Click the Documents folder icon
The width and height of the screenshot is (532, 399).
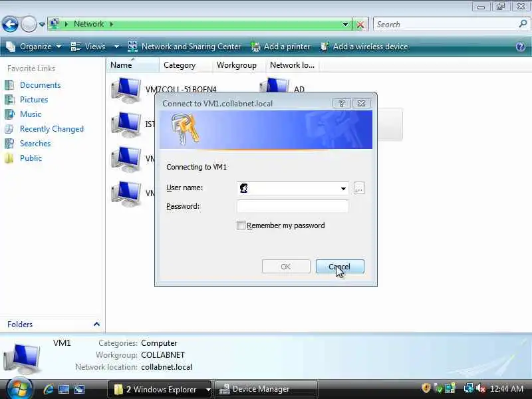(x=9, y=85)
